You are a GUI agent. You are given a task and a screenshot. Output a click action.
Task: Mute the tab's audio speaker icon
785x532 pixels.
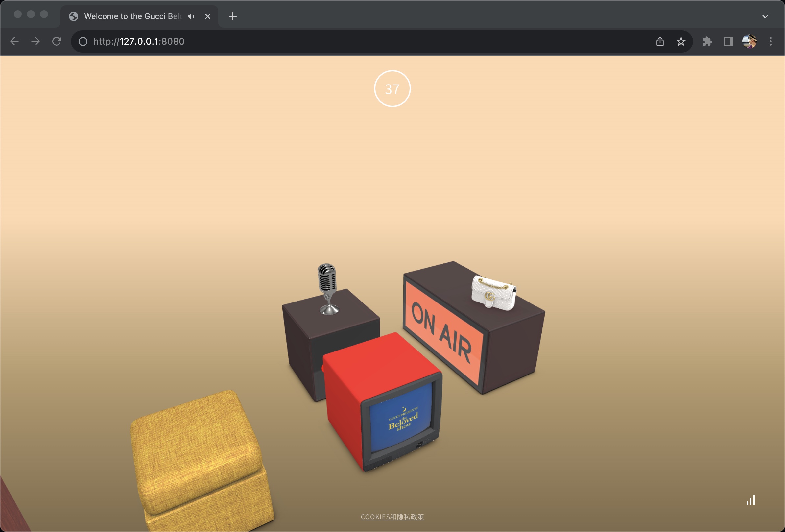[x=191, y=16]
